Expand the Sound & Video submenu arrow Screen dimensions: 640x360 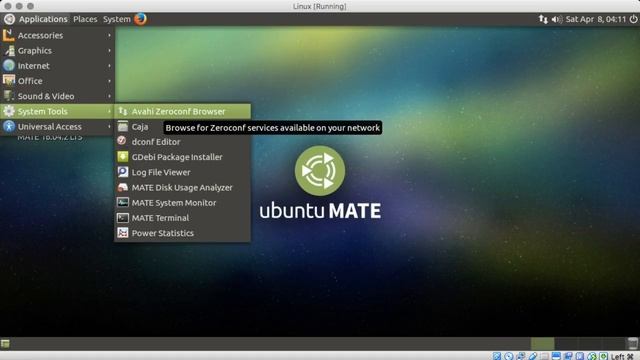point(109,96)
